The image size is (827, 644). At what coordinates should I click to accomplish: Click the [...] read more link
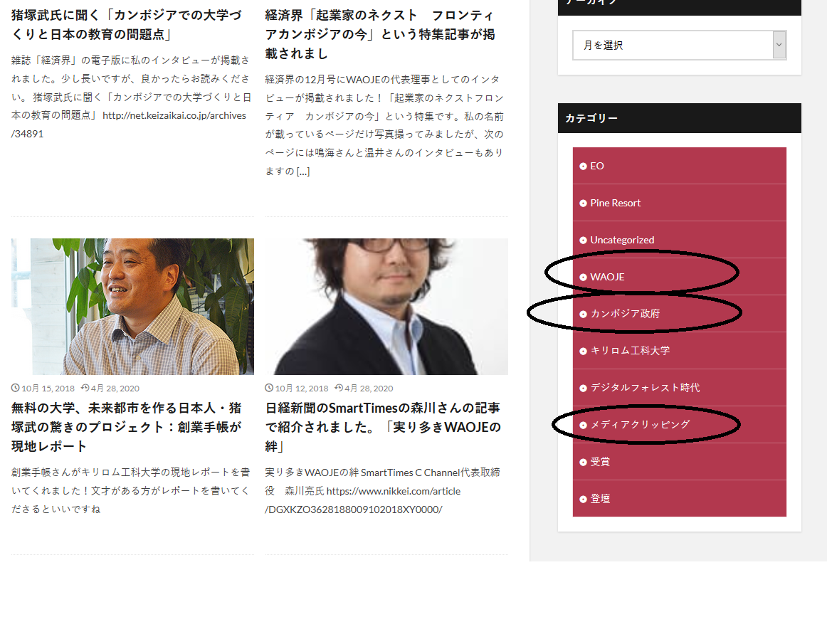click(x=303, y=171)
